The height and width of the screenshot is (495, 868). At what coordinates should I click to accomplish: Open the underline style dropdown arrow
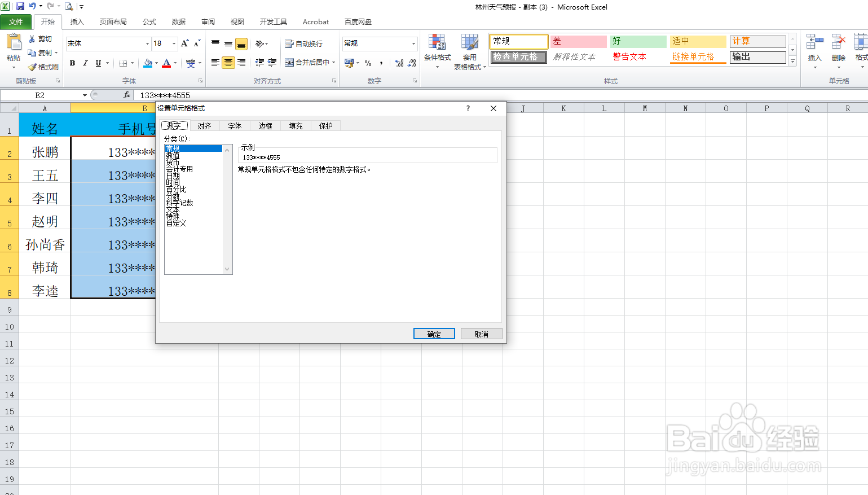[x=107, y=63]
